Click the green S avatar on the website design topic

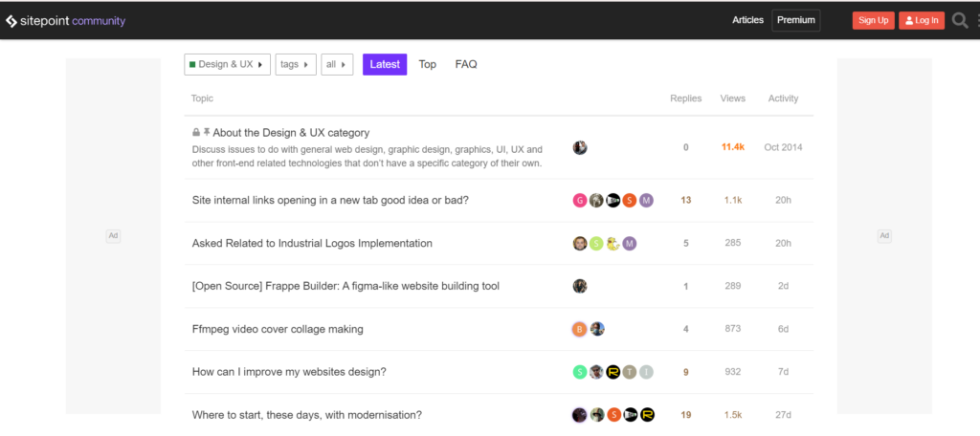coord(580,372)
